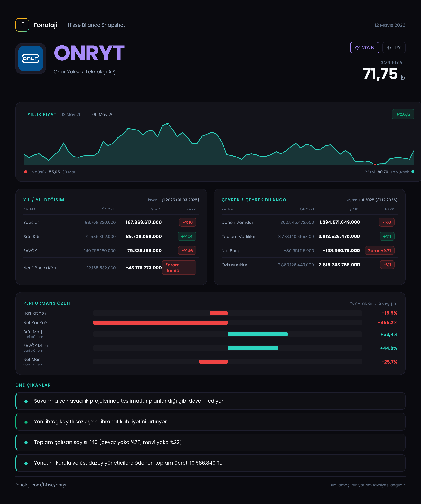Click bullet dot of 'Savunma ve havacılık' highlight
Screen dimensions: 421x504
pos(26,401)
